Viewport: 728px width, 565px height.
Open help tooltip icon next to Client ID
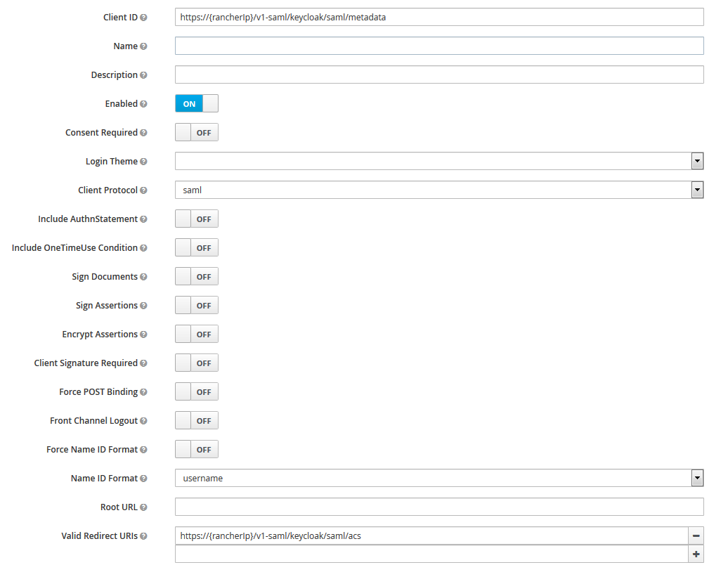click(x=143, y=18)
